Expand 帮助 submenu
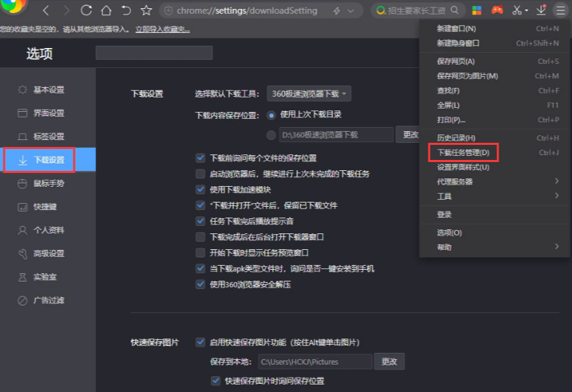 point(494,247)
